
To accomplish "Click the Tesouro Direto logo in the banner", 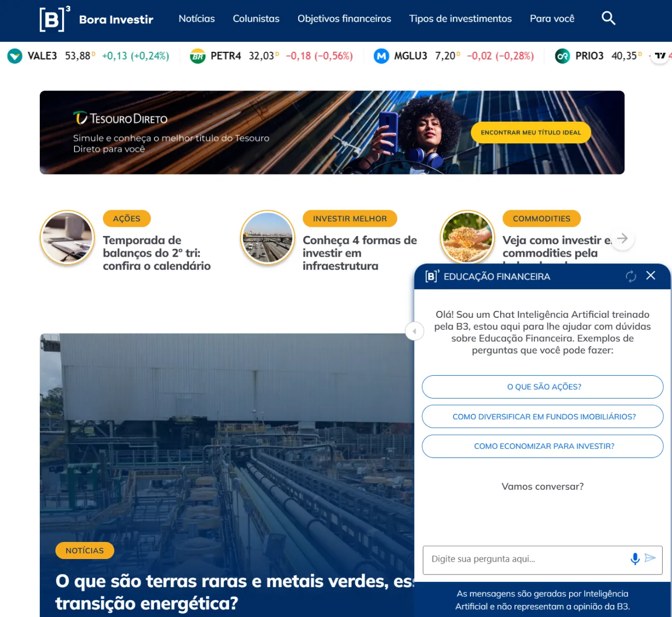I will (121, 119).
